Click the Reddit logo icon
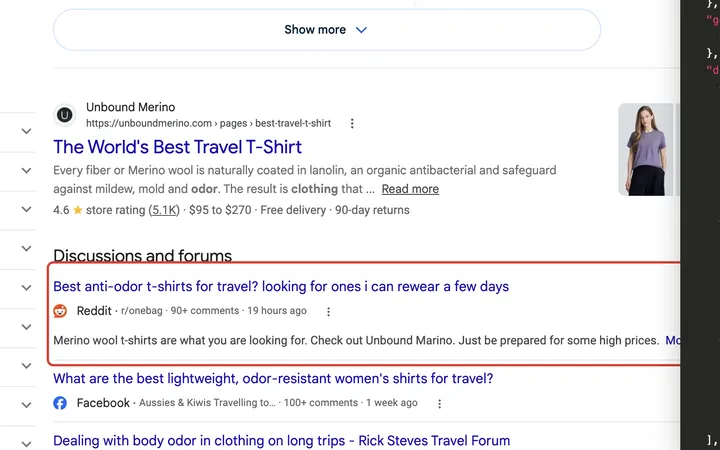 click(x=60, y=311)
